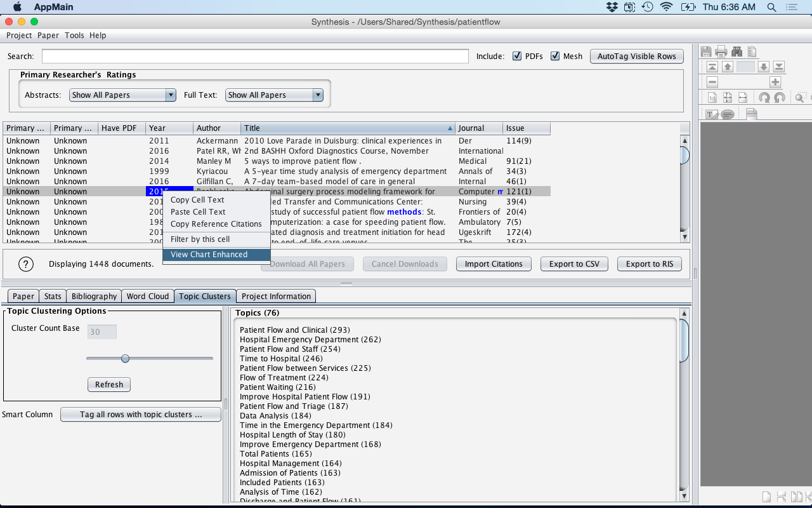
Task: Click the Cluster Count Base slider handle
Action: point(125,359)
